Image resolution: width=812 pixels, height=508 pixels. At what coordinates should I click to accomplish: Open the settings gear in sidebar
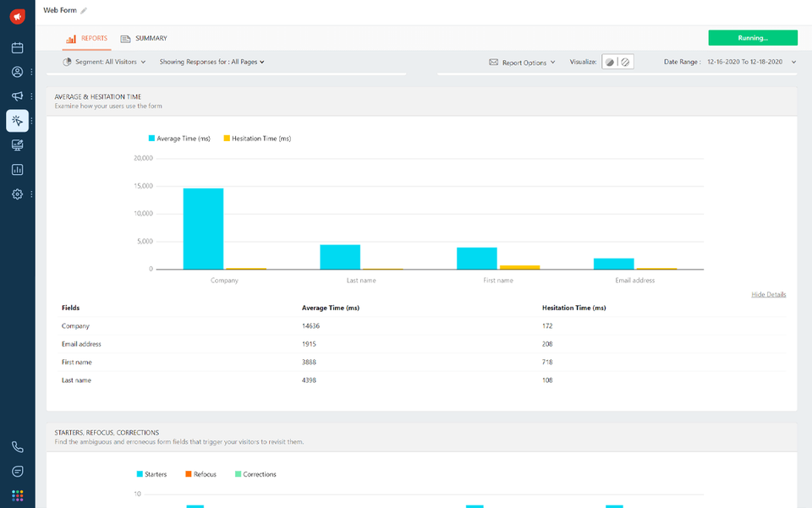(x=17, y=194)
